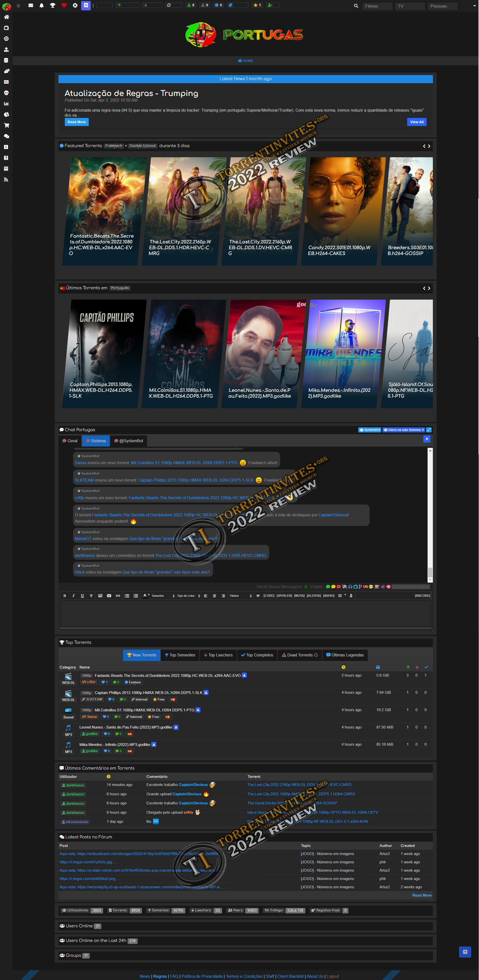
Task: Go to home via sidebar house icon
Action: [x=6, y=17]
